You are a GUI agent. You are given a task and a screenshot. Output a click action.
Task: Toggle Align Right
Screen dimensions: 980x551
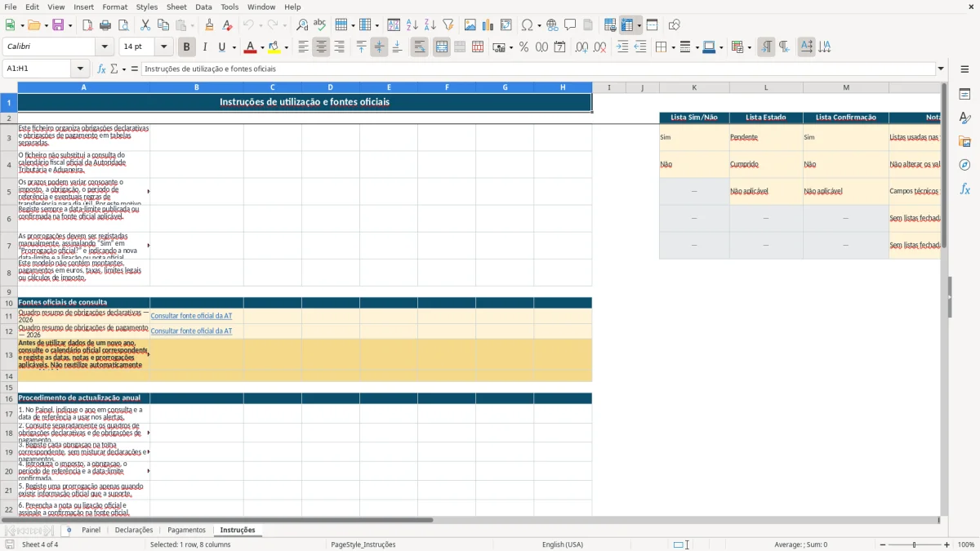pos(339,47)
